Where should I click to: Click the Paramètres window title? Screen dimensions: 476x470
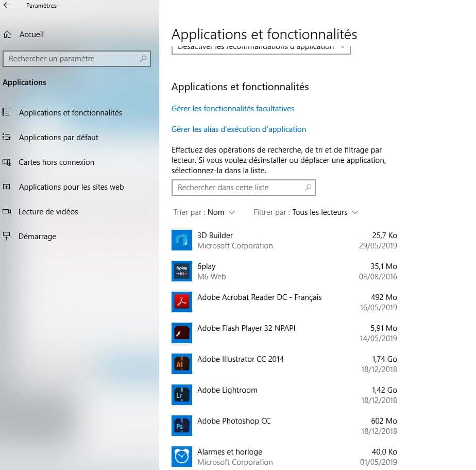(41, 6)
